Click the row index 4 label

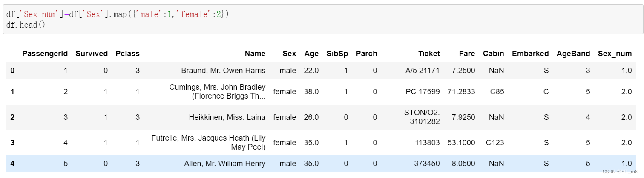click(x=12, y=164)
